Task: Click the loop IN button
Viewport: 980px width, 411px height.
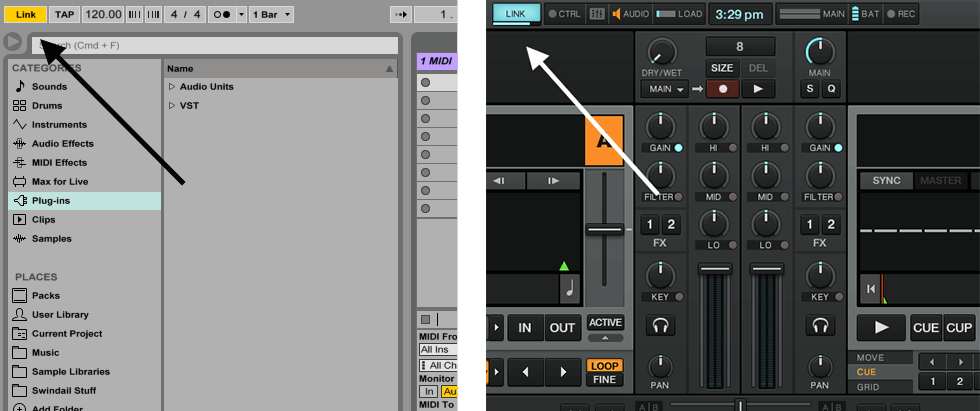Action: [x=524, y=327]
